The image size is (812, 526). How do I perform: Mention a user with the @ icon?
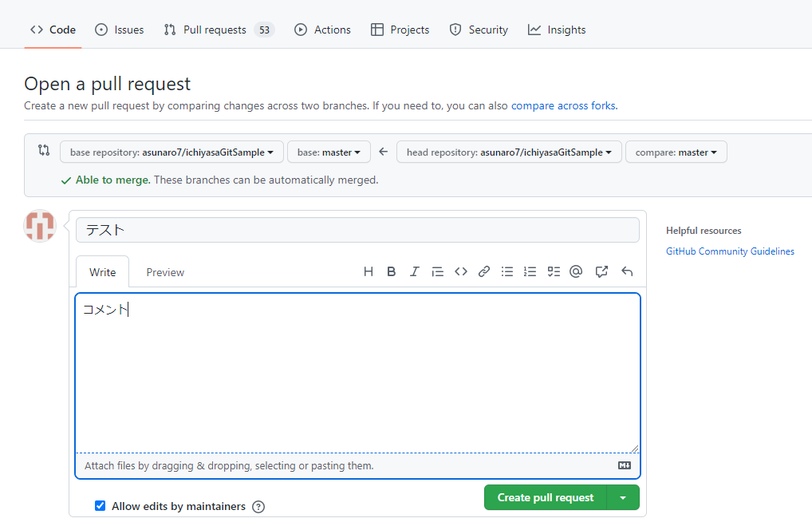point(576,271)
